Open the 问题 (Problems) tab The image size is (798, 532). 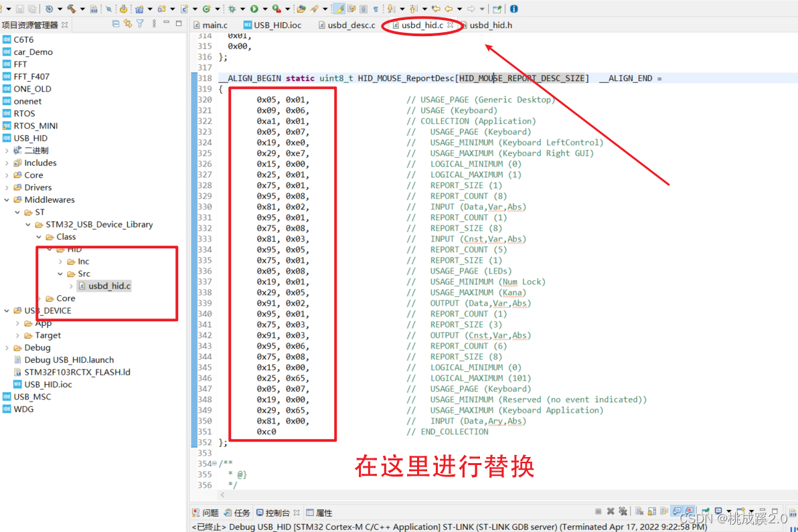click(x=206, y=513)
